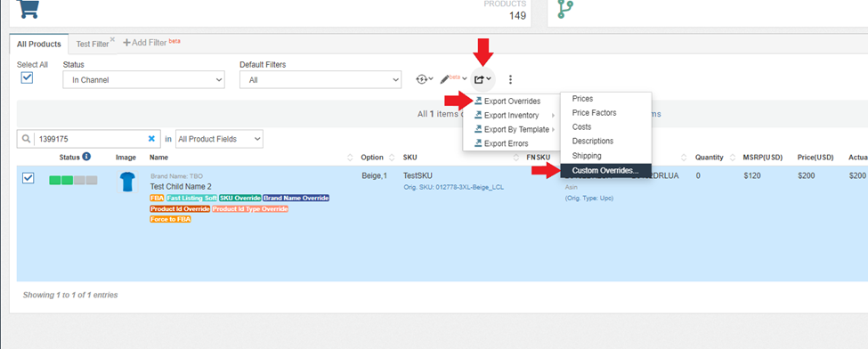Click the blue t-shirt product image

coord(127,182)
